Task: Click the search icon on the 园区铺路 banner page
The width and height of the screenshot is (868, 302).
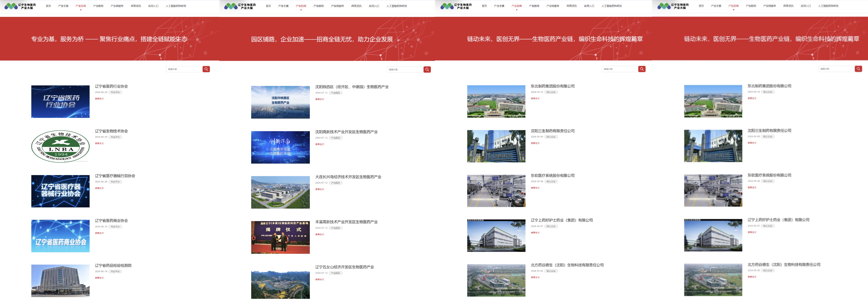Action: [427, 69]
